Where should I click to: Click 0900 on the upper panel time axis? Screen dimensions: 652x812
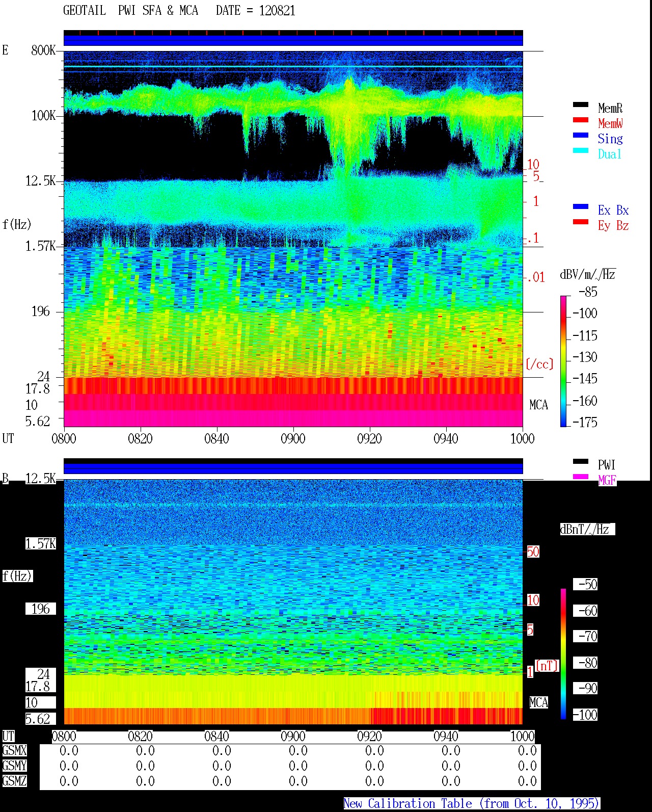coord(293,439)
